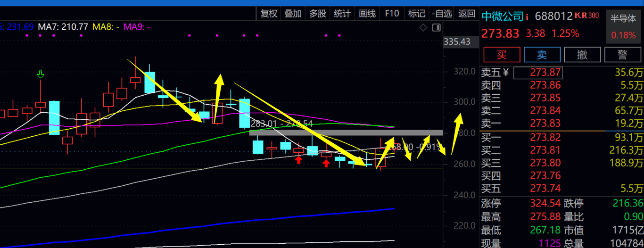Click the gray resistance zone rectangle on chart
Screen dimensions: 644x248
[346, 132]
